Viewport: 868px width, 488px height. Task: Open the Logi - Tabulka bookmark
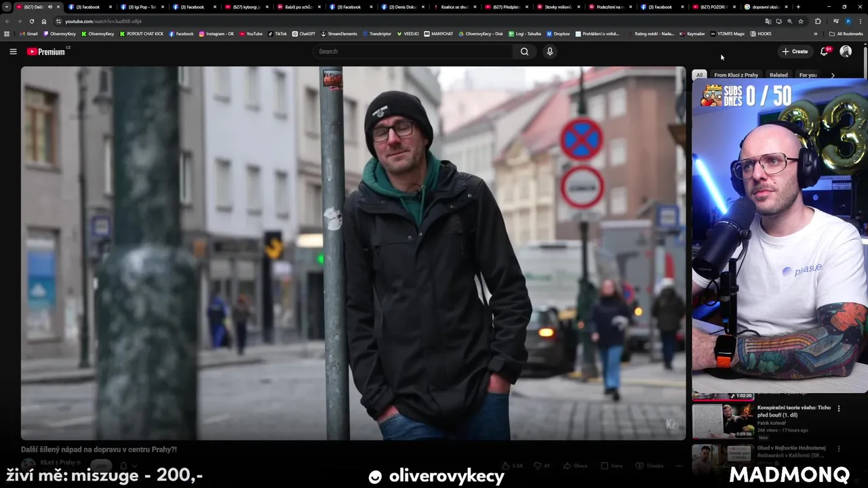[525, 34]
